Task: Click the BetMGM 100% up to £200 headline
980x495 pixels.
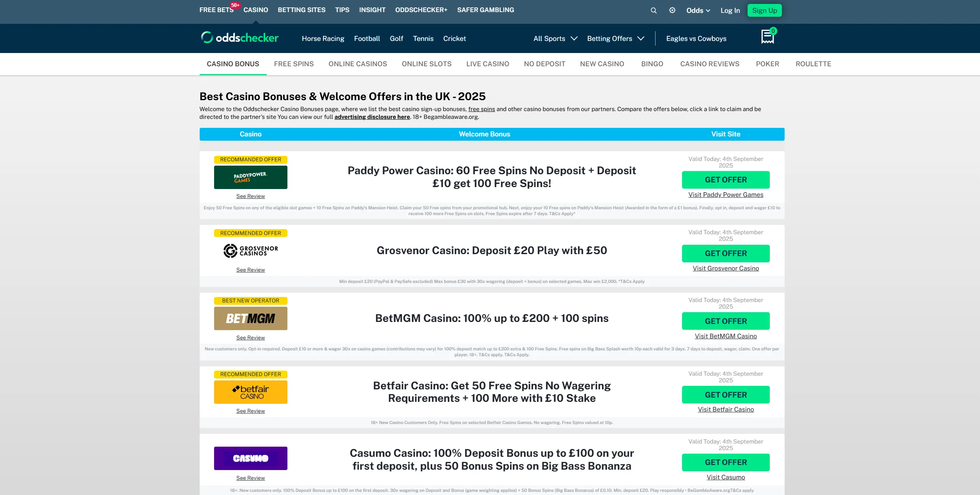Action: (x=492, y=318)
